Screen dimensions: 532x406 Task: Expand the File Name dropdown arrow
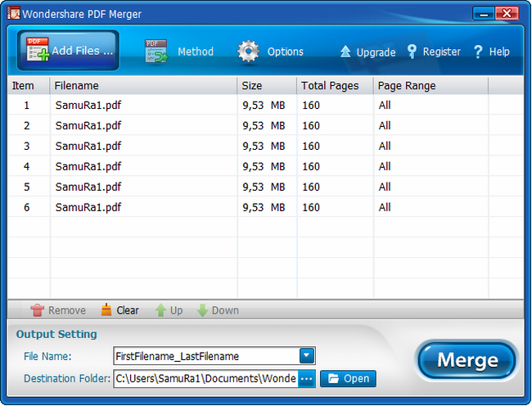click(x=307, y=356)
